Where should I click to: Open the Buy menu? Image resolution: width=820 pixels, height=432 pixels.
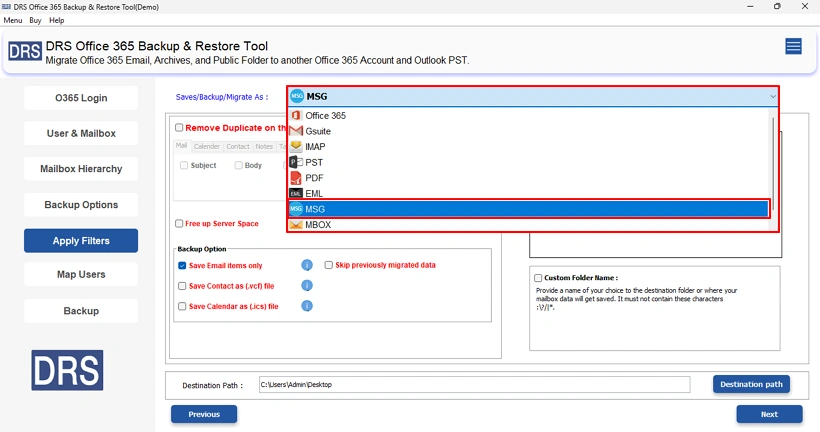(x=35, y=20)
